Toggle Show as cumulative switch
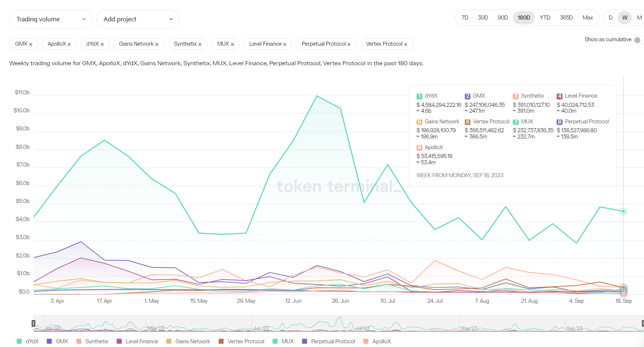Image resolution: width=644 pixels, height=347 pixels. point(638,40)
